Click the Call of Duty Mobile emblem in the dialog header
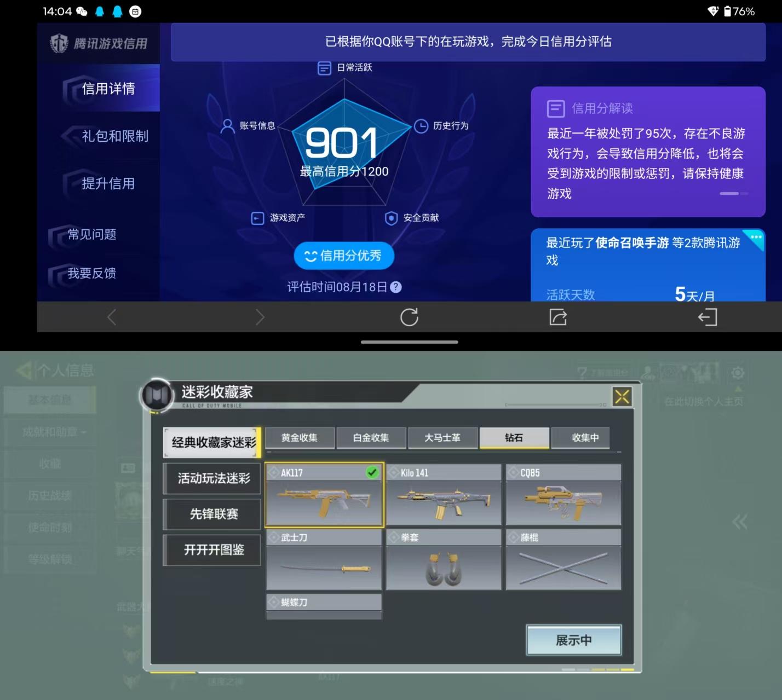This screenshot has width=782, height=700. [157, 395]
